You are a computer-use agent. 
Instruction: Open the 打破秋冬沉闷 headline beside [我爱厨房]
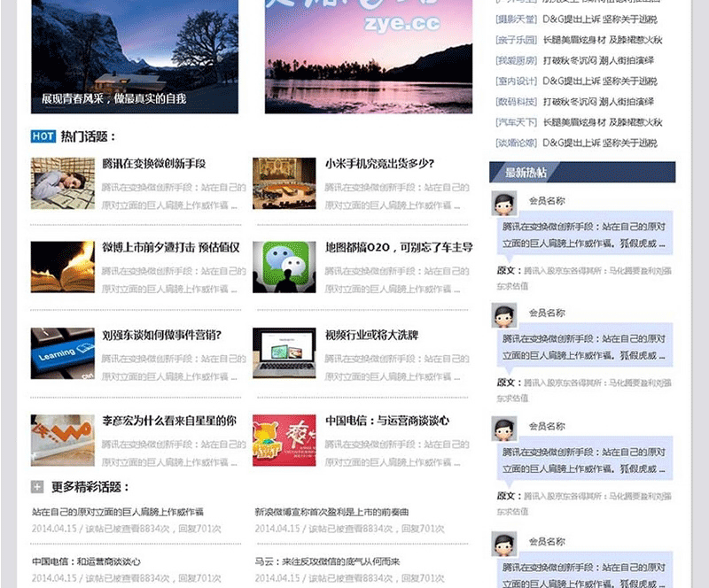[x=598, y=60]
